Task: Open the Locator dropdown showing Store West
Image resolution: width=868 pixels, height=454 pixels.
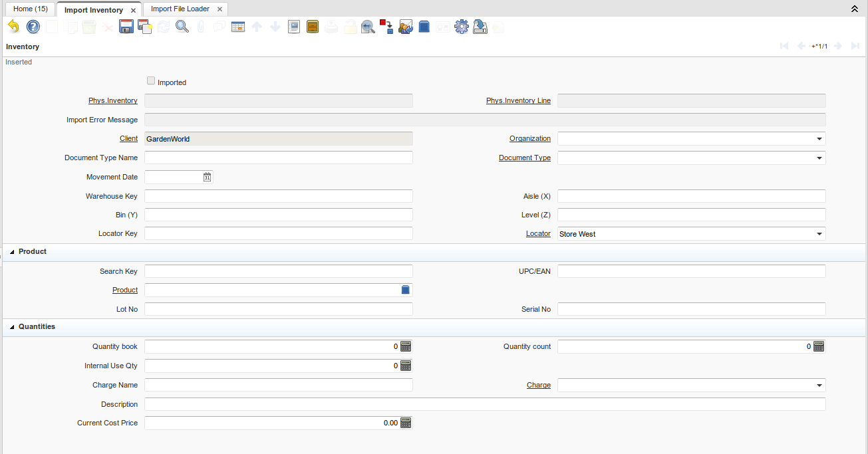Action: 819,234
